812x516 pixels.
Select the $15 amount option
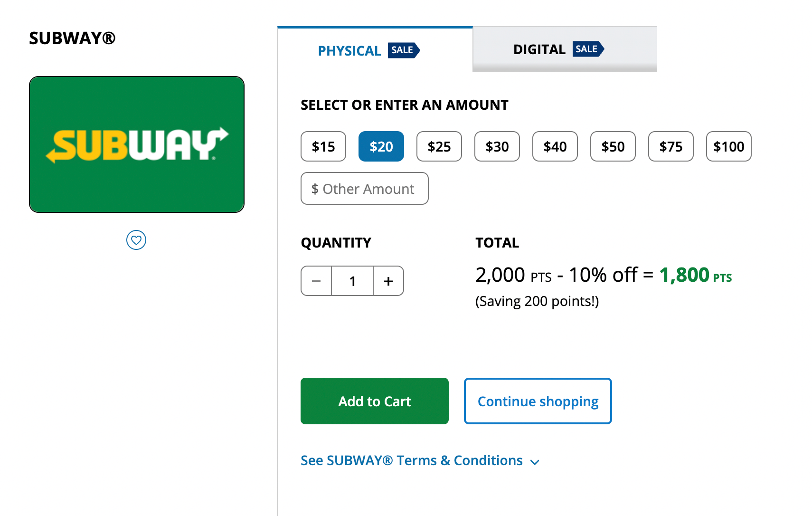[x=323, y=146]
